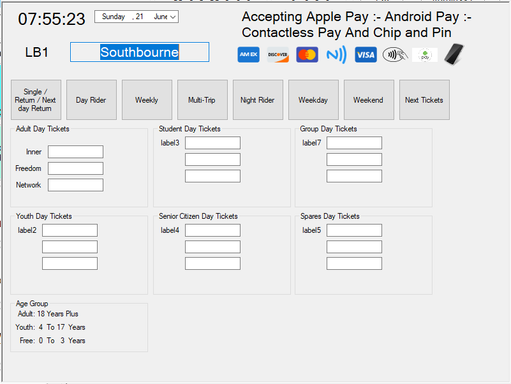
Task: Click the Spares Day Tickets group title
Action: tap(330, 216)
